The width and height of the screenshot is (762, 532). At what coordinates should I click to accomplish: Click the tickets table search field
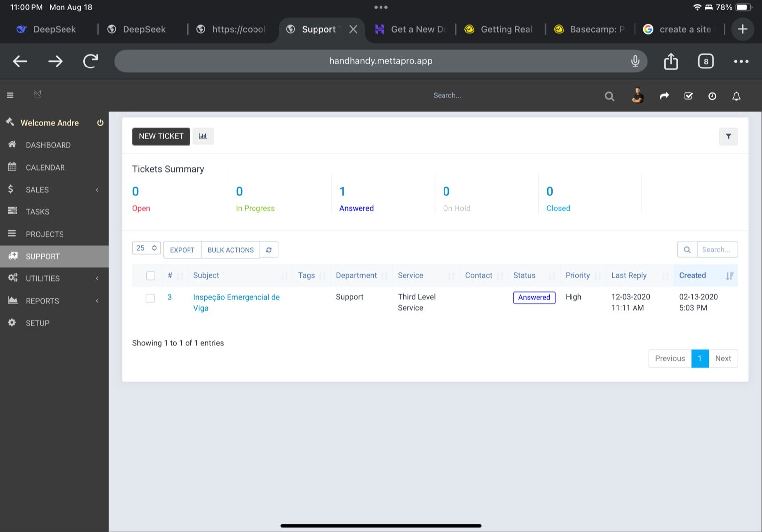pos(716,250)
